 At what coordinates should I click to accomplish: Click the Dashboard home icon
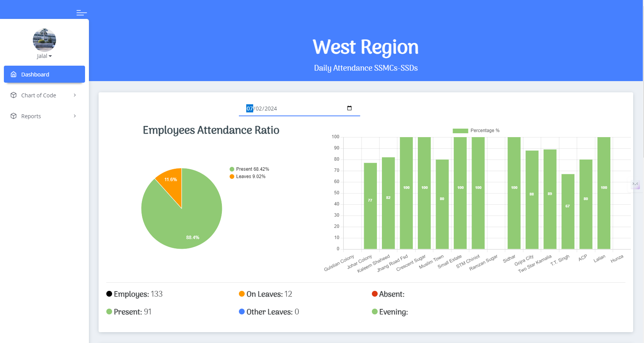(x=14, y=74)
